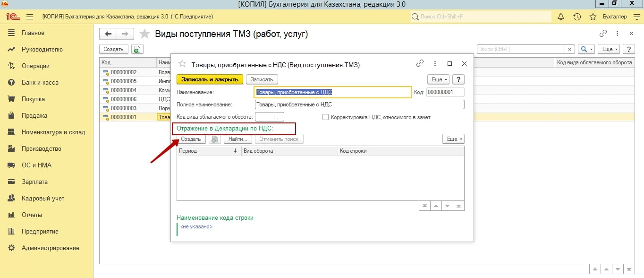Click the Найти... button
Viewport: 644px width, 278px height.
tap(238, 139)
